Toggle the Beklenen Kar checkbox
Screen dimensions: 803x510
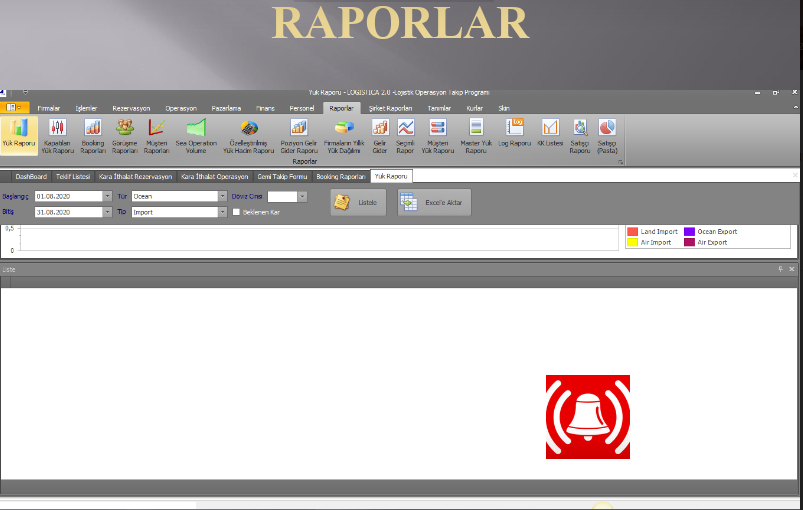[x=235, y=212]
